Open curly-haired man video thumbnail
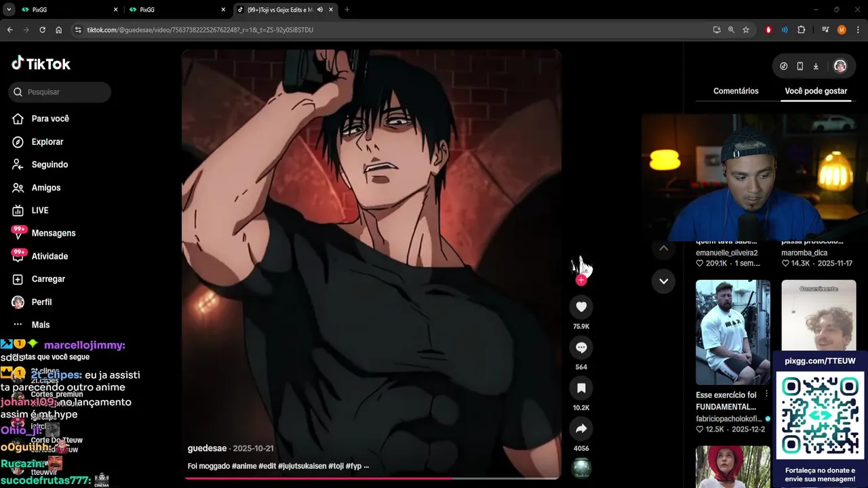Screen dimensions: 868x488 coord(818,315)
